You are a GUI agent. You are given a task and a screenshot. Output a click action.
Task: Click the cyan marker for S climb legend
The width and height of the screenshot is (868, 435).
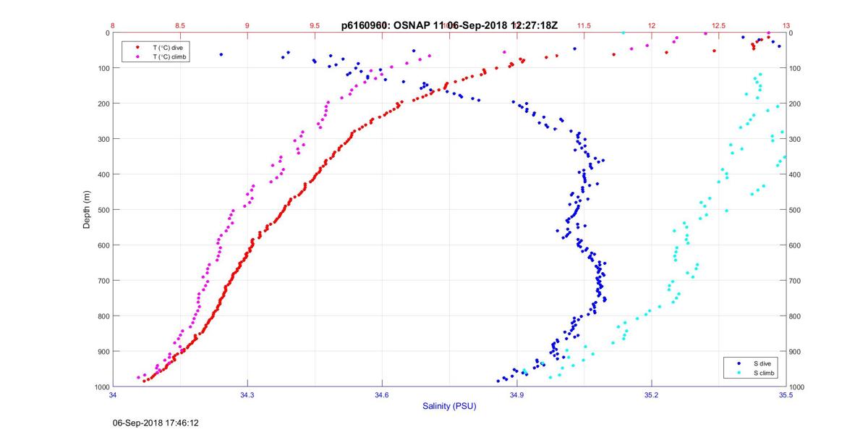(x=738, y=373)
